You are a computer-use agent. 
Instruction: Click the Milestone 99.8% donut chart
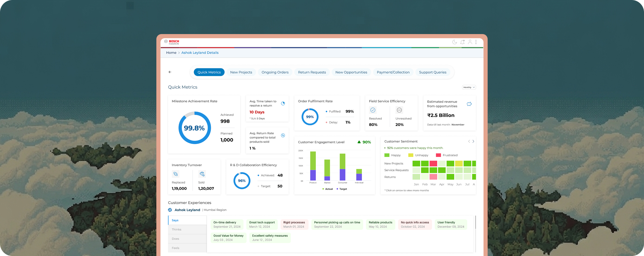(x=195, y=128)
